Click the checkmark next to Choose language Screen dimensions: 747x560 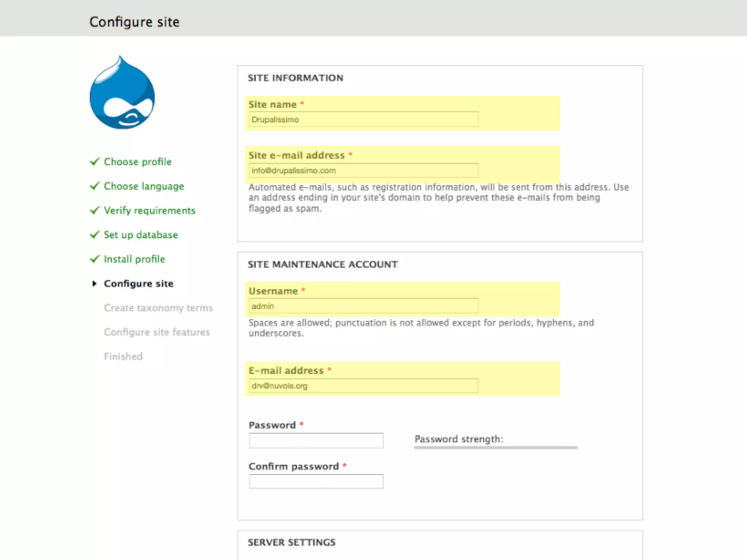click(95, 186)
